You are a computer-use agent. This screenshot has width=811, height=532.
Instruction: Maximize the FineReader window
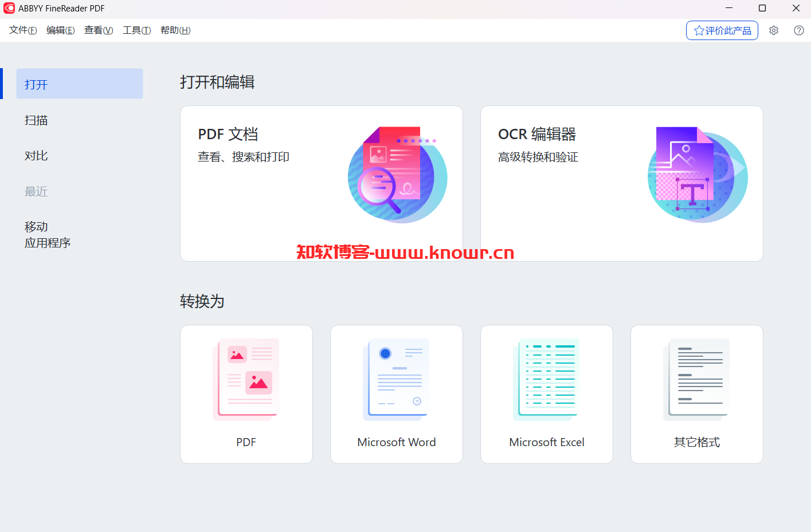coord(762,8)
